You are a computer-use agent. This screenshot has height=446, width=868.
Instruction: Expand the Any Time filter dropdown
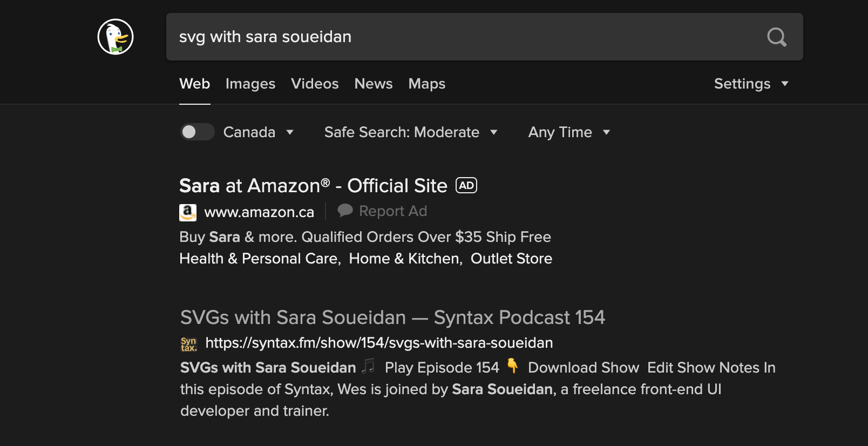click(x=568, y=132)
